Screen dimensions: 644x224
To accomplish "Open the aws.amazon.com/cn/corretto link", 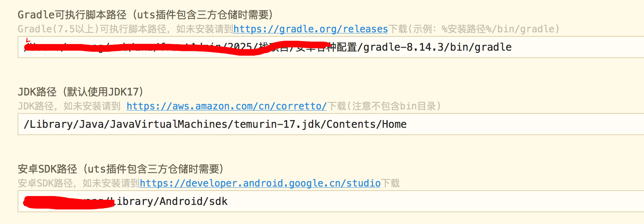I will tap(226, 106).
